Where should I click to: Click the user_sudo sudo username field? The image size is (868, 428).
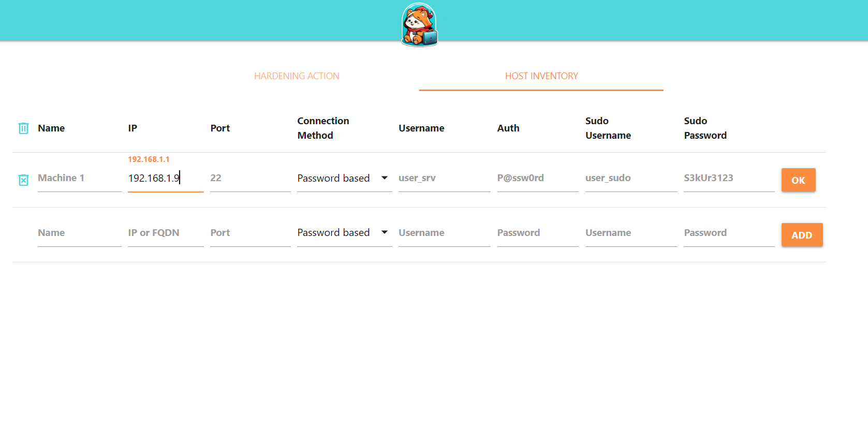tap(631, 178)
